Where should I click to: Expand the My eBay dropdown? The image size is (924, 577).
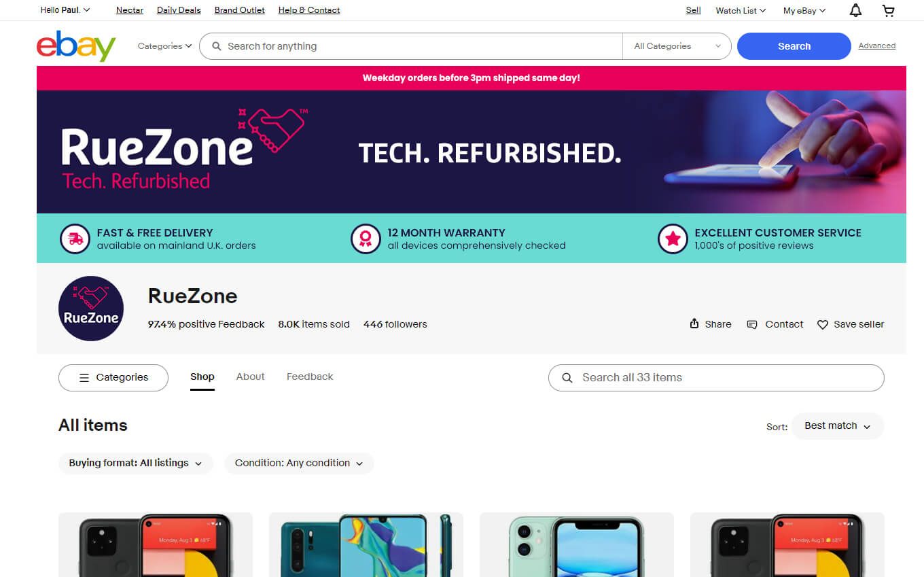point(804,10)
